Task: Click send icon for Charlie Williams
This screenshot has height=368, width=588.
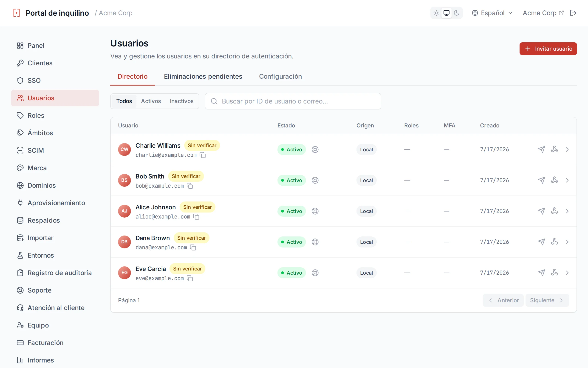Action: pyautogui.click(x=541, y=149)
